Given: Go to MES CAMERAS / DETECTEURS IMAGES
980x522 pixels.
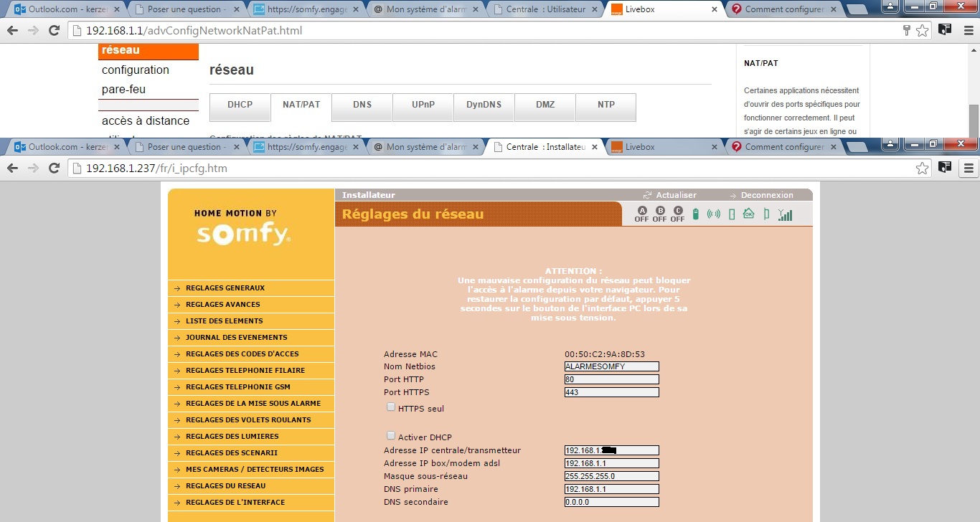Looking at the screenshot, I should point(254,470).
